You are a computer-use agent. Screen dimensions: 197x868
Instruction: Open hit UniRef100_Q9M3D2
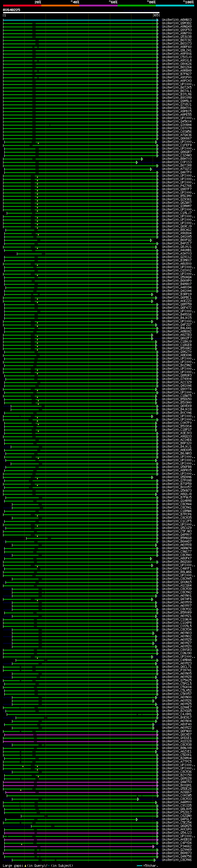(x=177, y=23)
